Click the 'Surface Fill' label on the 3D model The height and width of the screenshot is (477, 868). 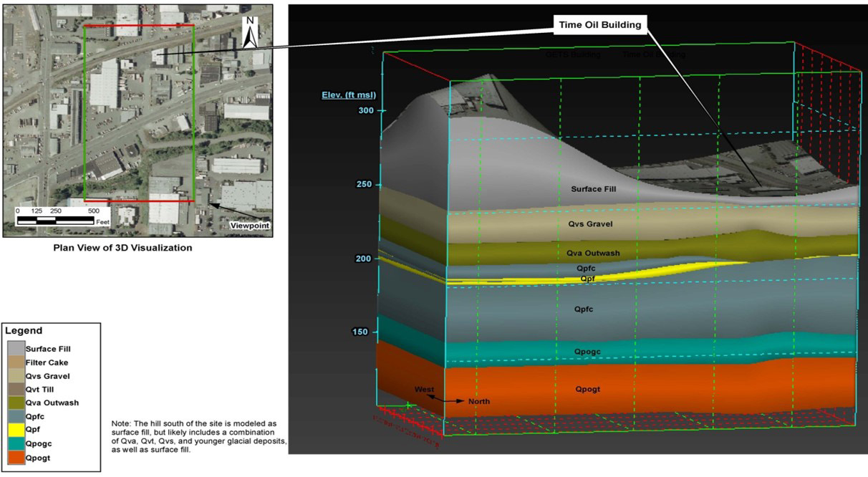[x=594, y=190]
